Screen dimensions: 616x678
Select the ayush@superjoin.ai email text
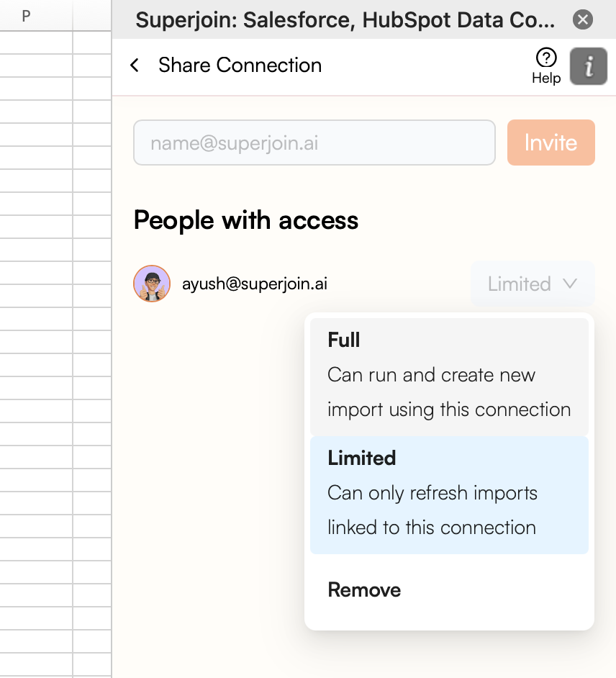[255, 284]
